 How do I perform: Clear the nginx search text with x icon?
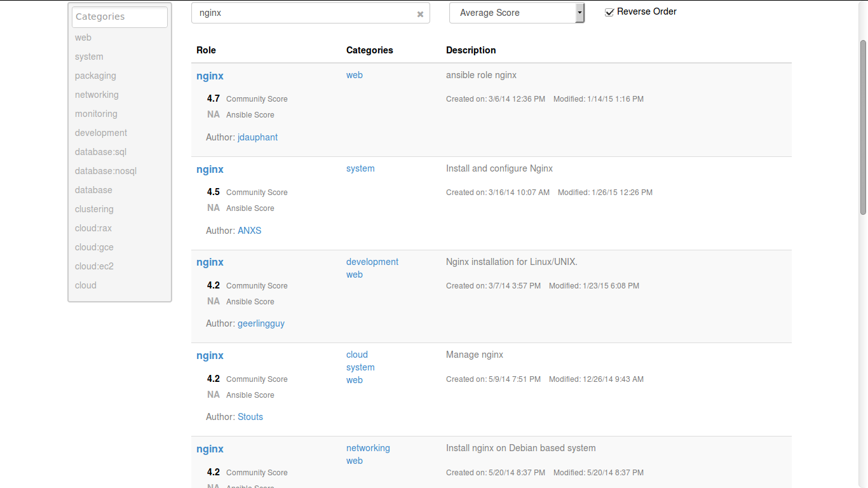pos(420,14)
